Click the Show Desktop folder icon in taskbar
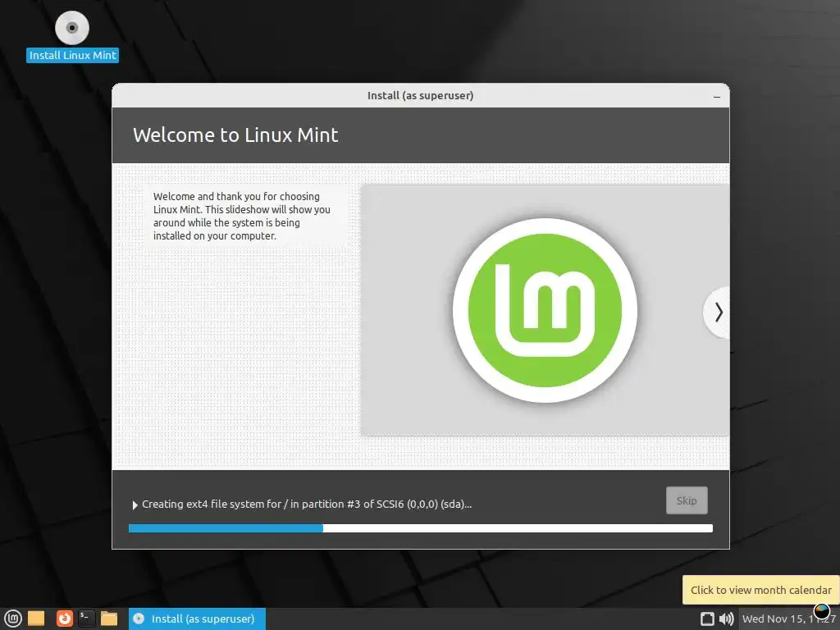 click(36, 619)
